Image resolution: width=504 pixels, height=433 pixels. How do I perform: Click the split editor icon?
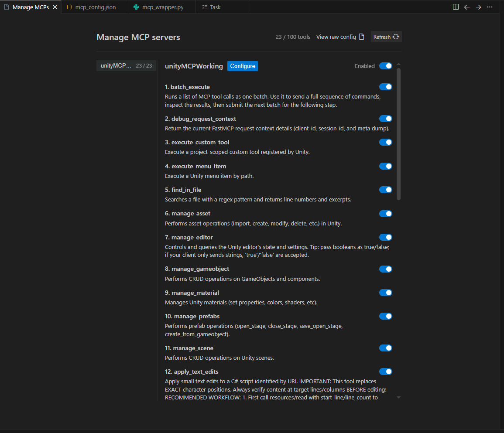coord(456,7)
